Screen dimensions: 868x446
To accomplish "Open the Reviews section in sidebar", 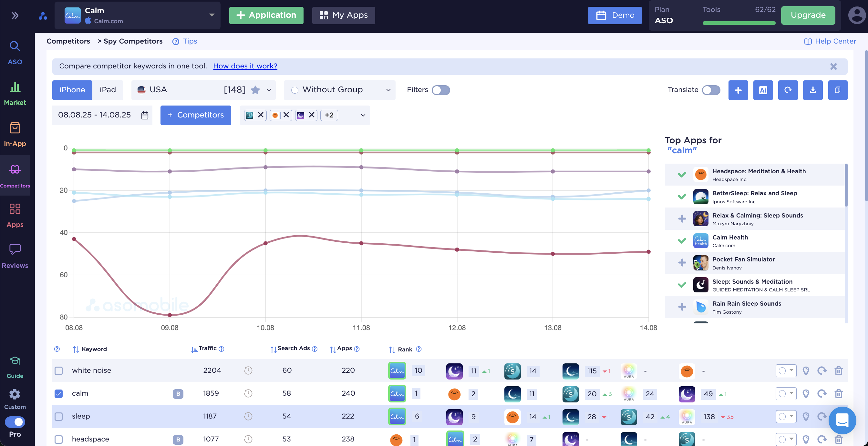I will click(15, 257).
